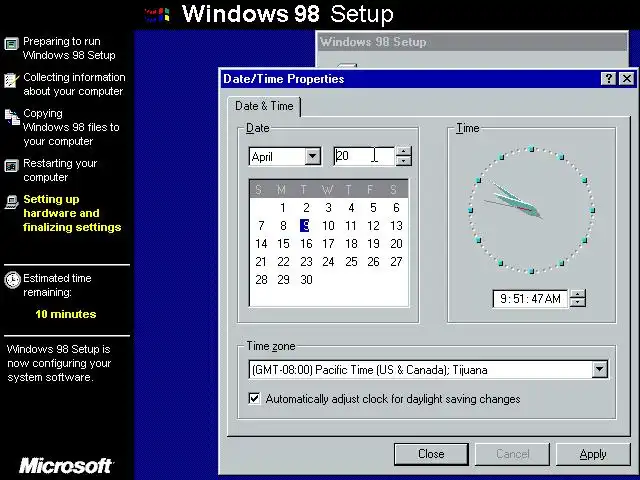Select day 23 in the calendar
Image resolution: width=640 pixels, height=480 pixels.
tap(306, 262)
